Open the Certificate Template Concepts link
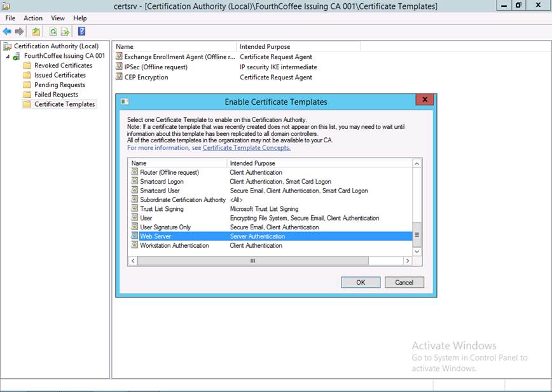 tap(246, 147)
